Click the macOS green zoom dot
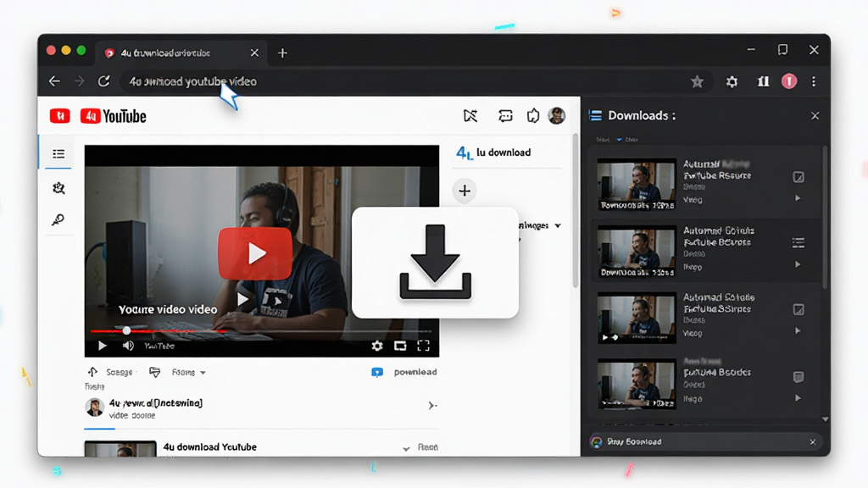This screenshot has width=868, height=488. [81, 50]
